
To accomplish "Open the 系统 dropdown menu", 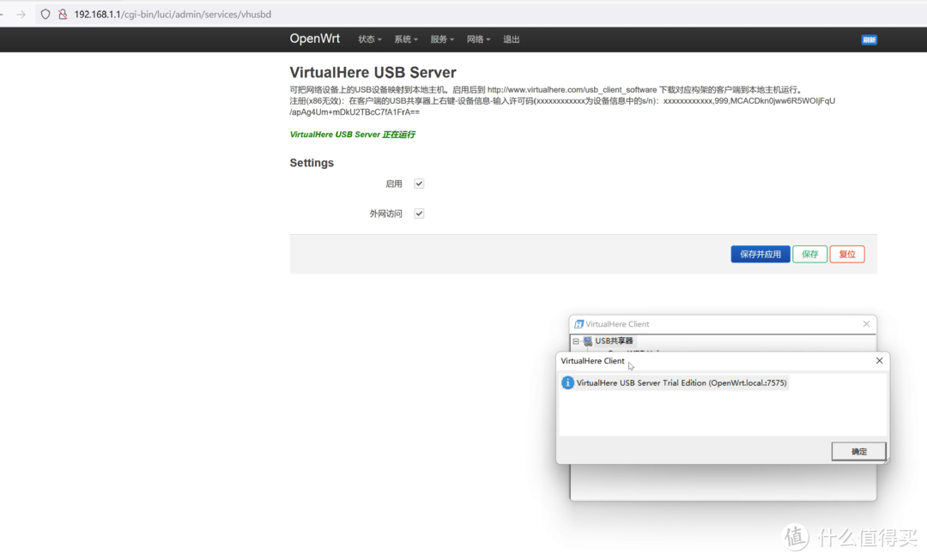I will click(405, 39).
